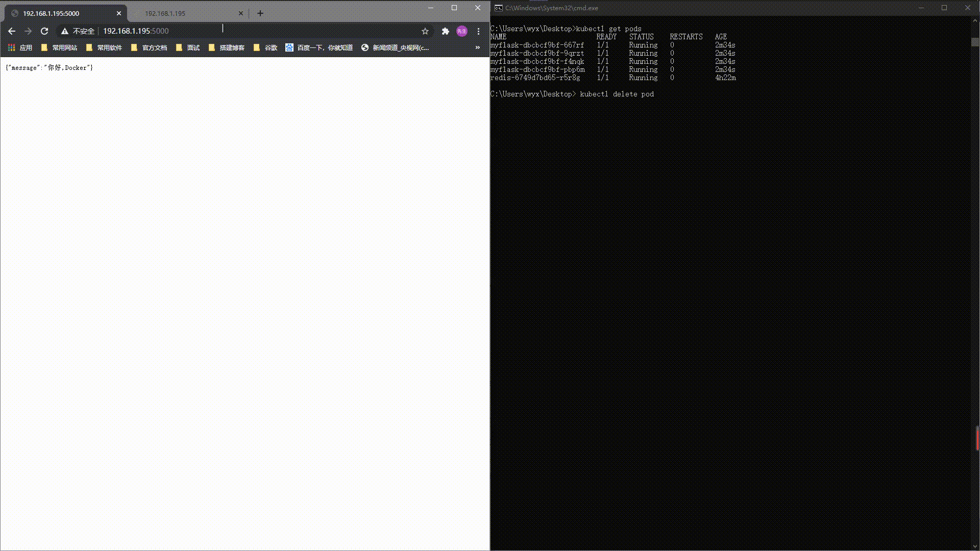980x551 pixels.
Task: Open the purple profile avatar
Action: (461, 31)
